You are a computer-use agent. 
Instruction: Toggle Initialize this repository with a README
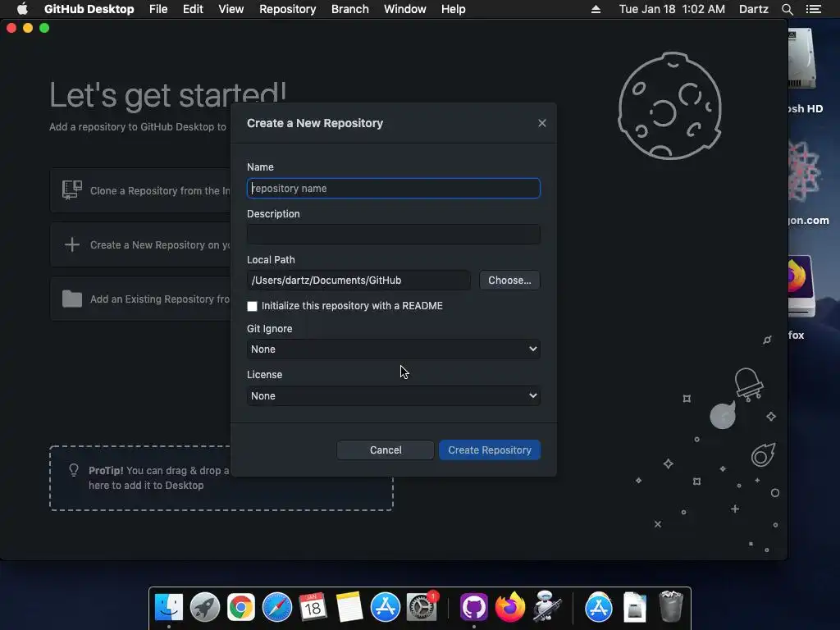[x=252, y=306]
